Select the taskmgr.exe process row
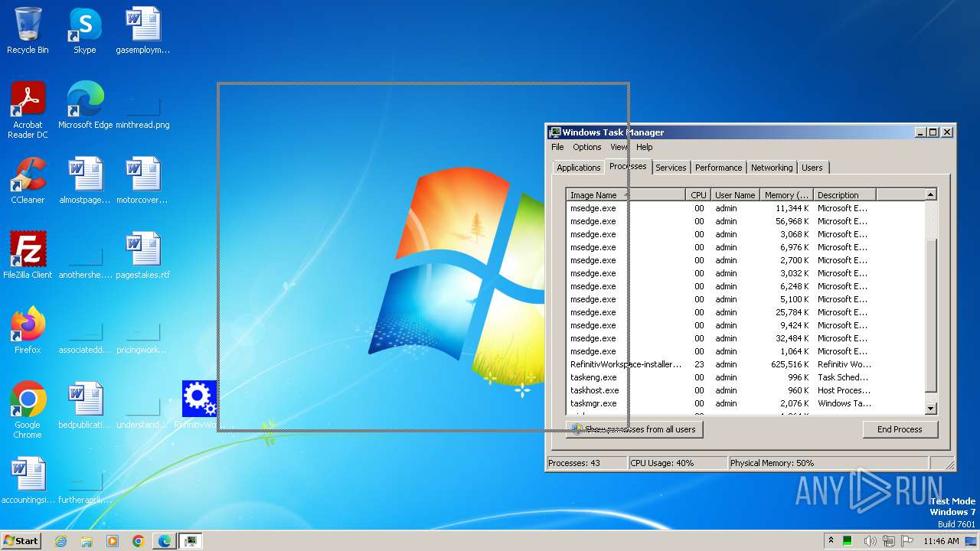Viewport: 980px width, 551px height. (745, 403)
